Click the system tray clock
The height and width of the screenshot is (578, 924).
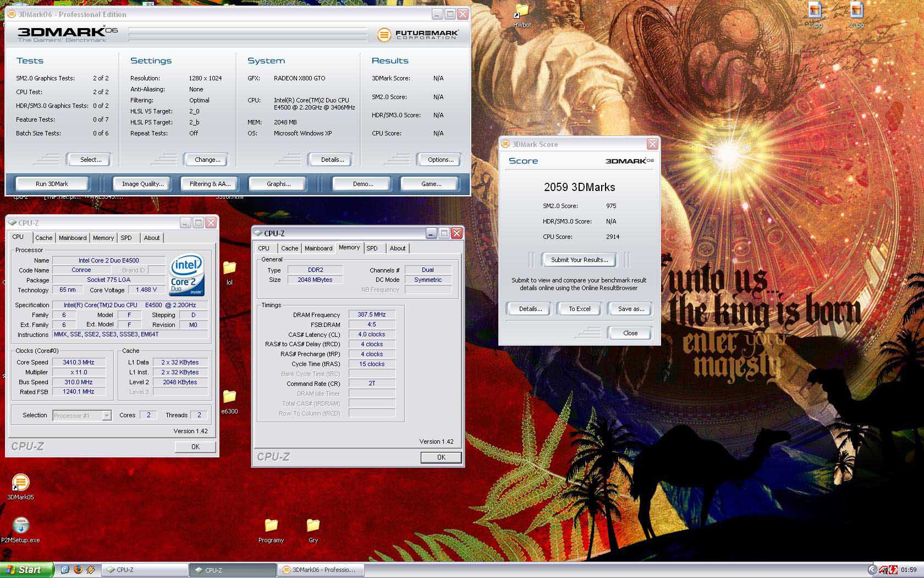[909, 570]
